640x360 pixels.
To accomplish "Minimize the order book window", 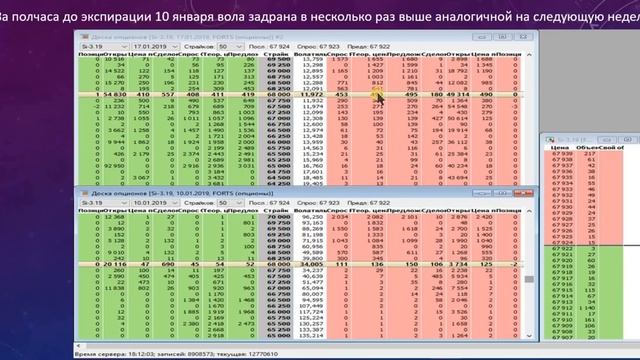I will click(x=606, y=140).
